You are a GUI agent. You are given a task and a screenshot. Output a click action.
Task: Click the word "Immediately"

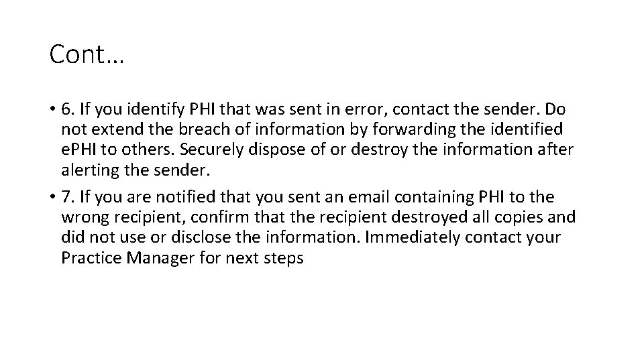409,238
